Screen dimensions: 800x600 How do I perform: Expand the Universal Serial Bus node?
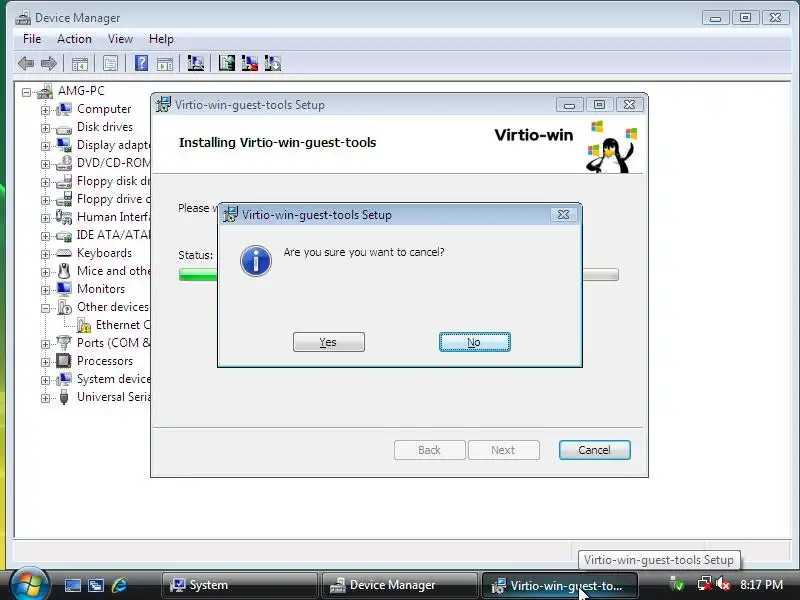[45, 398]
